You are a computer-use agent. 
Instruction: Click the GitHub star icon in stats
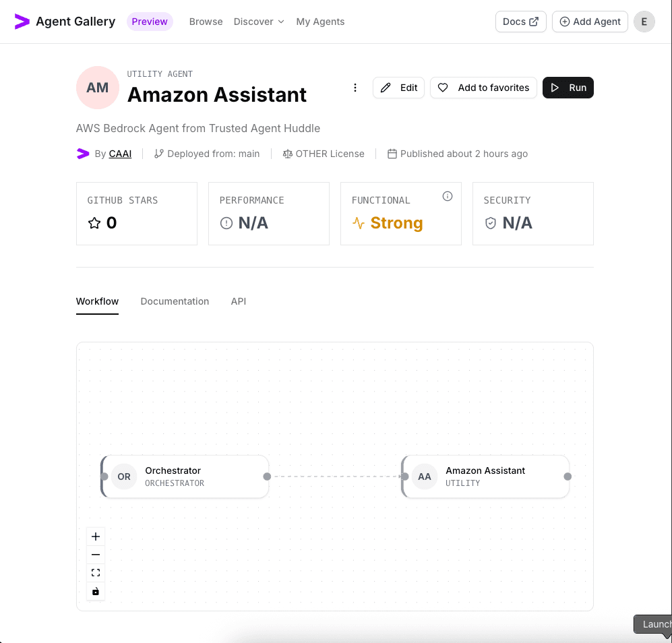(x=94, y=223)
